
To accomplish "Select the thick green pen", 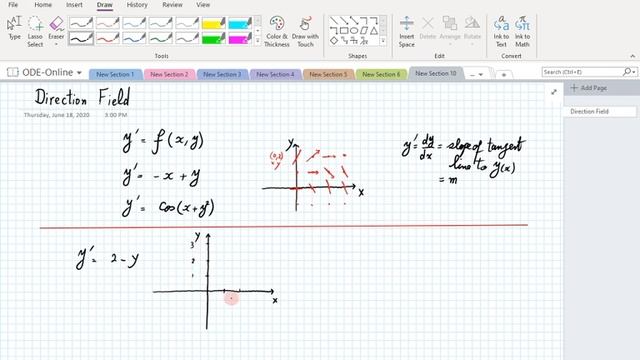I will click(161, 38).
